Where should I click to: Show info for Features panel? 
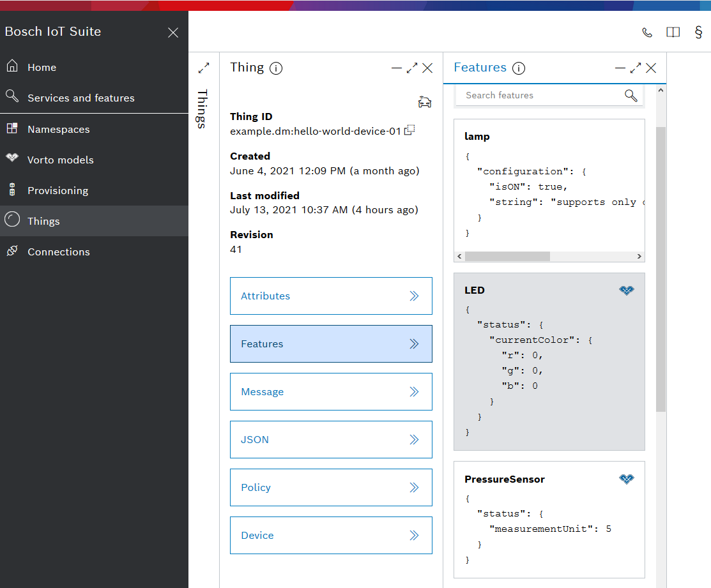pos(519,68)
